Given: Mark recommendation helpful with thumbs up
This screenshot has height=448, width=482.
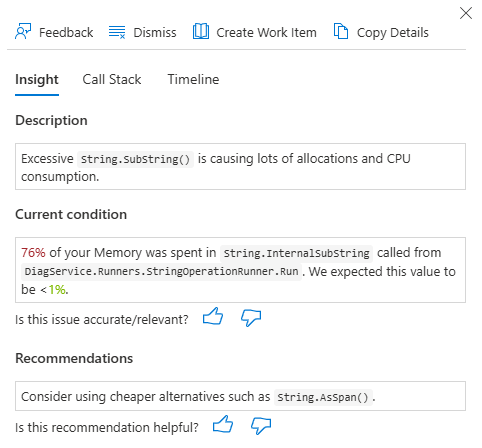Looking at the screenshot, I should (x=223, y=424).
